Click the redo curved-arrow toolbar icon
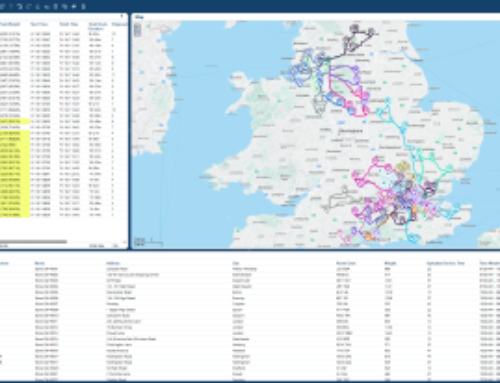The image size is (500, 383). coord(29,6)
